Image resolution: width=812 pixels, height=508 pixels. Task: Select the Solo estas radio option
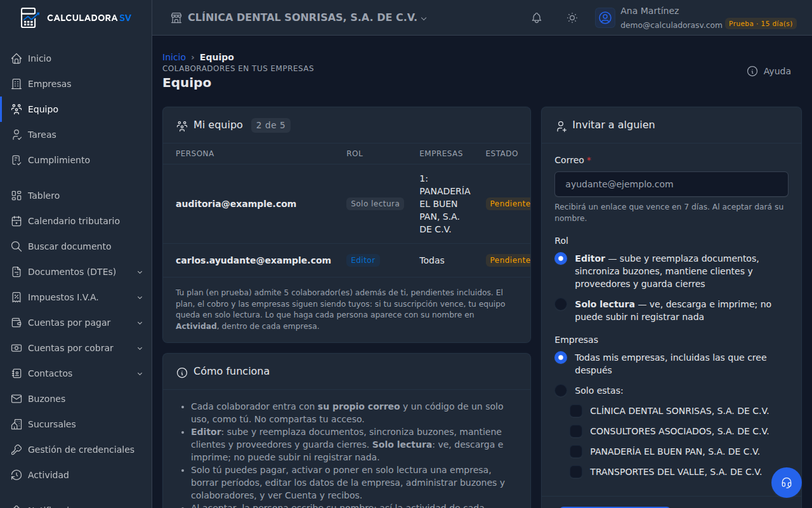[x=561, y=391]
